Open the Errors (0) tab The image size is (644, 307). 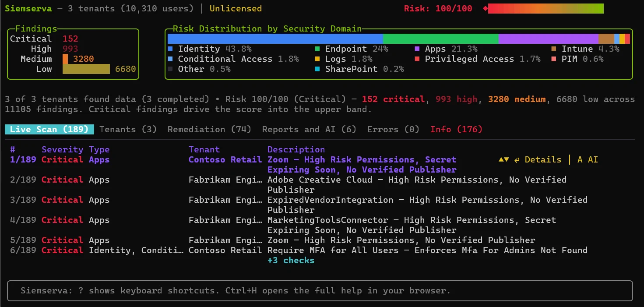(393, 129)
